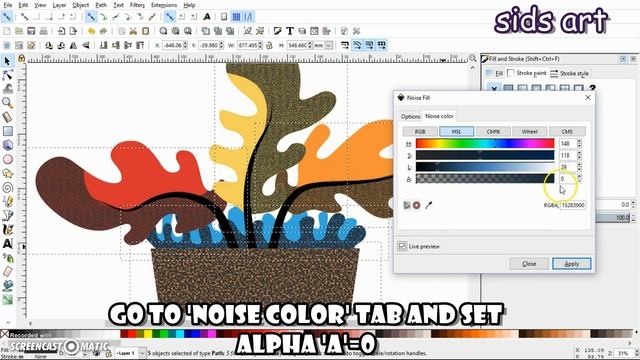Select the no paint X button
Screen dimensions: 640x360
494,88
